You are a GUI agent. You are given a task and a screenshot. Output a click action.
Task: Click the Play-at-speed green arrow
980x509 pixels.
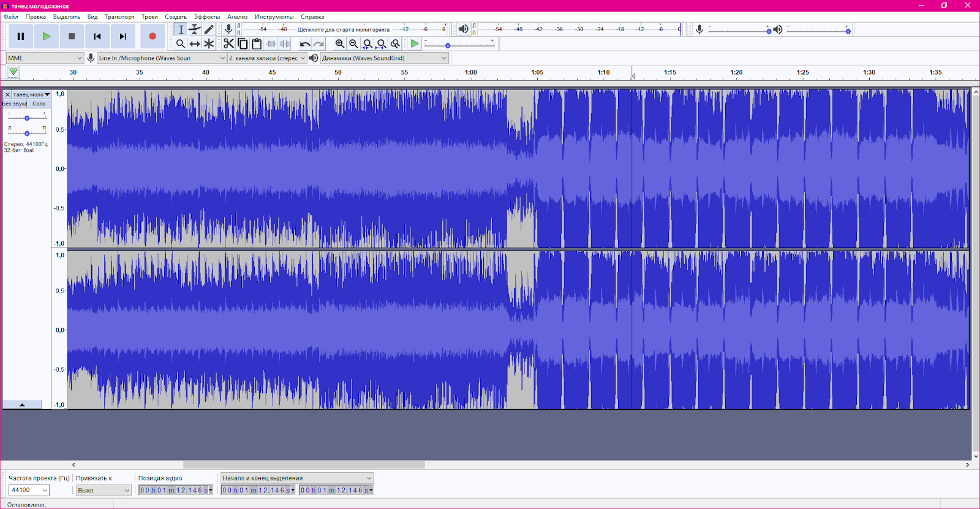(415, 43)
